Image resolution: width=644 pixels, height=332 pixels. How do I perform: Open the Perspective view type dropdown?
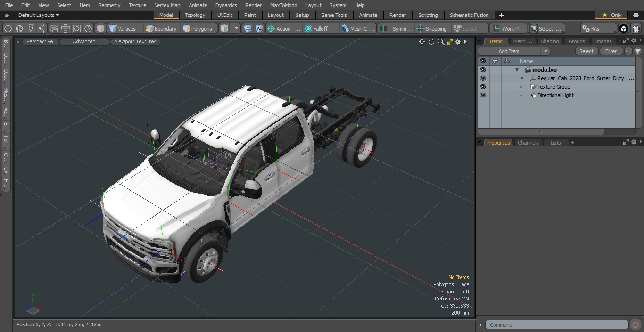[x=40, y=41]
